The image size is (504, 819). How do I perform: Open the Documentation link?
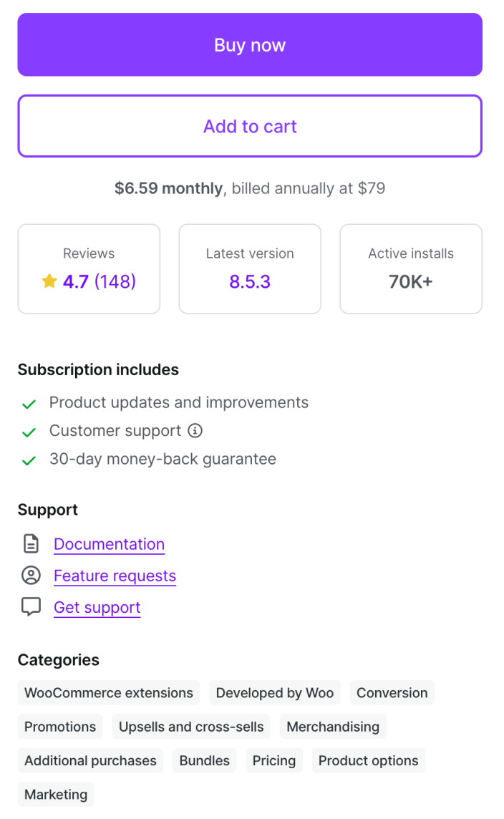coord(109,544)
